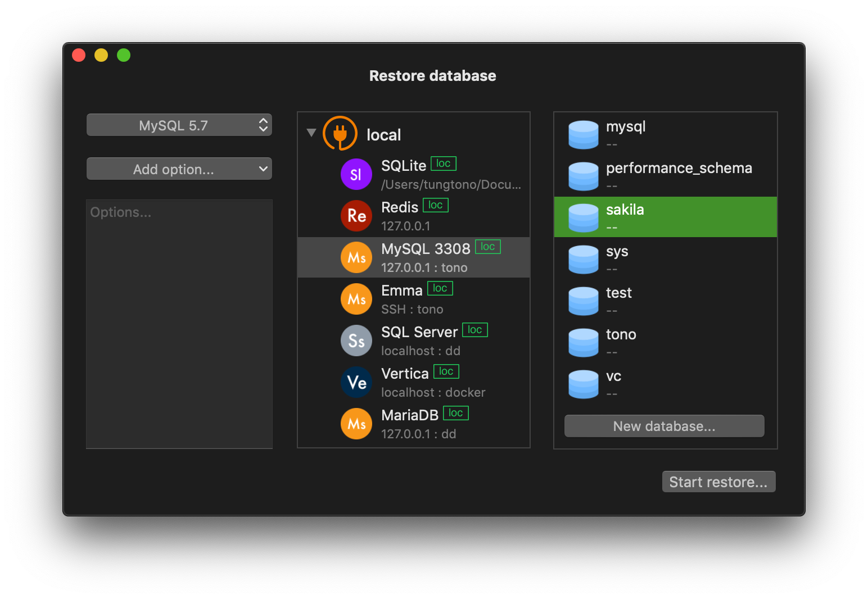Toggle the loc badge on Redis
868x599 pixels.
tap(435, 205)
